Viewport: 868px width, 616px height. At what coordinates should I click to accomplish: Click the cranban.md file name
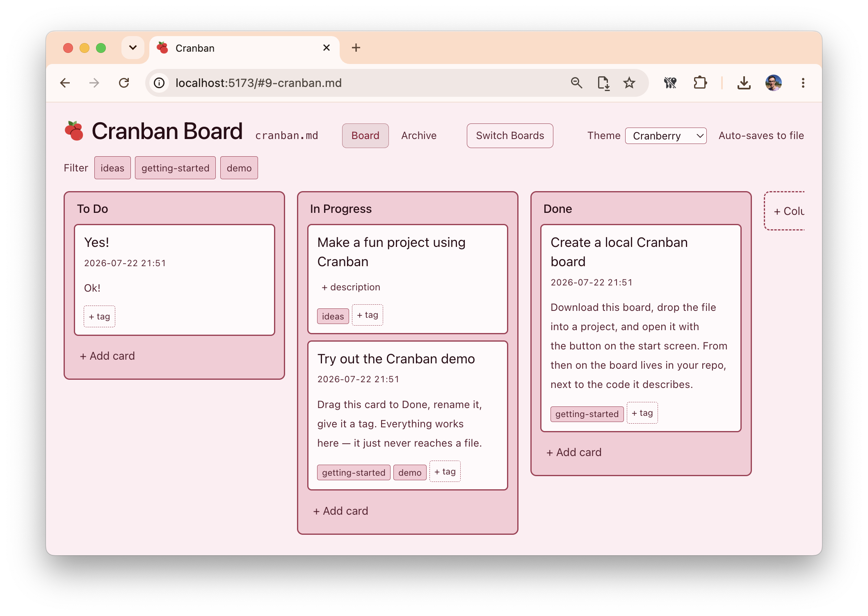(287, 136)
